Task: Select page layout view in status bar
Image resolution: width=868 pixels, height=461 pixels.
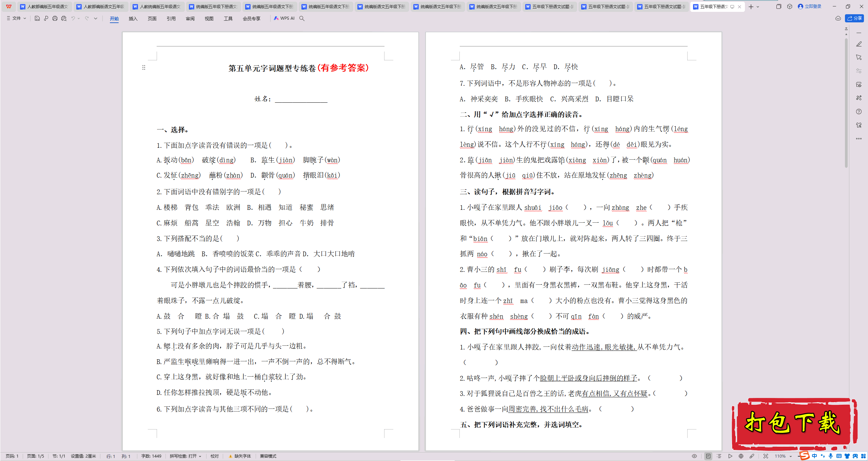Action: (x=708, y=456)
